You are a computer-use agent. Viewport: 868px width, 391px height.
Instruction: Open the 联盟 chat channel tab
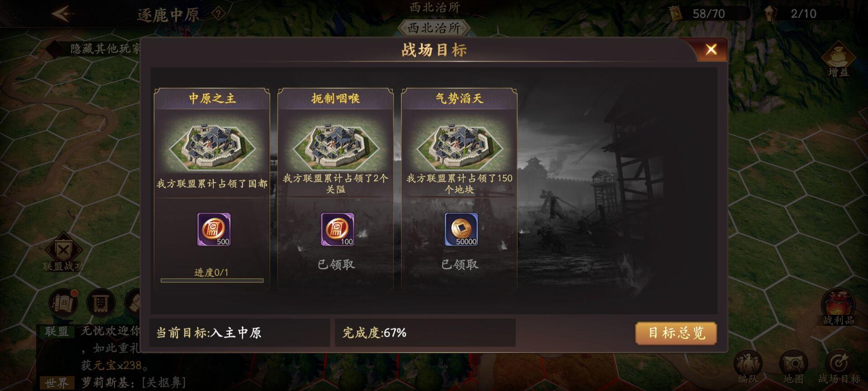57,331
